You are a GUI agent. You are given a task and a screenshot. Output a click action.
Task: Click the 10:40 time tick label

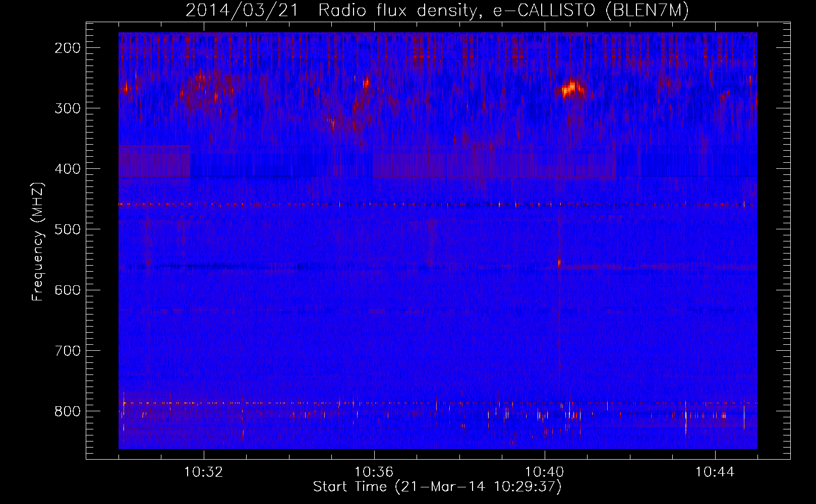point(545,472)
